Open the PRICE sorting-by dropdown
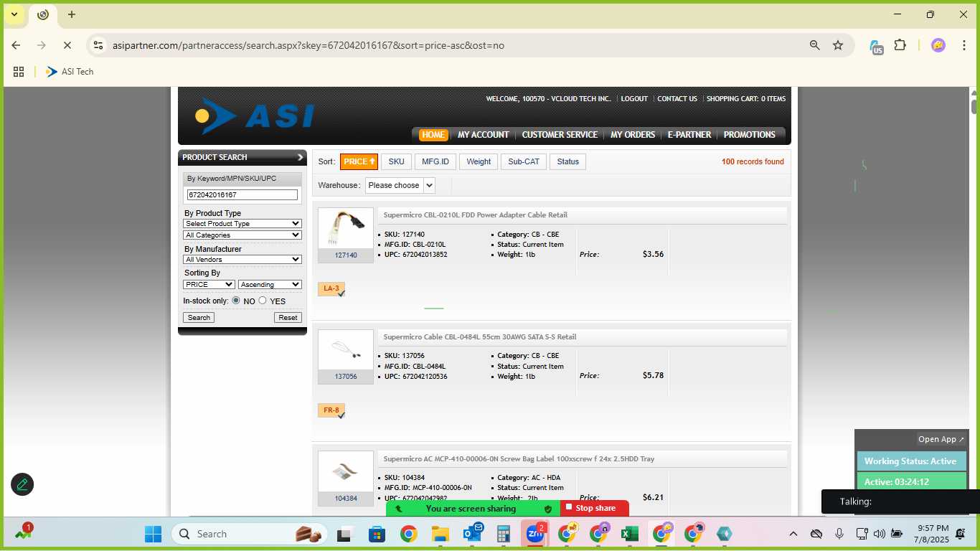The width and height of the screenshot is (980, 551). (209, 284)
